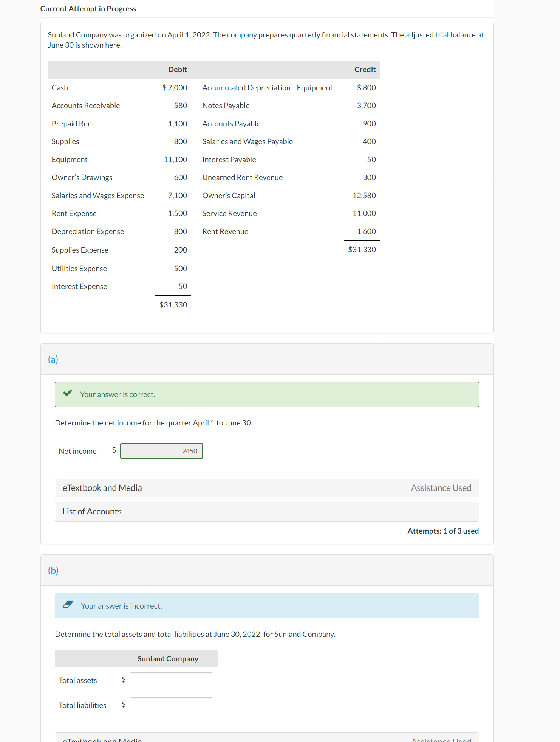The image size is (560, 742).
Task: Click the '1,600' rent revenue value
Action: point(367,231)
